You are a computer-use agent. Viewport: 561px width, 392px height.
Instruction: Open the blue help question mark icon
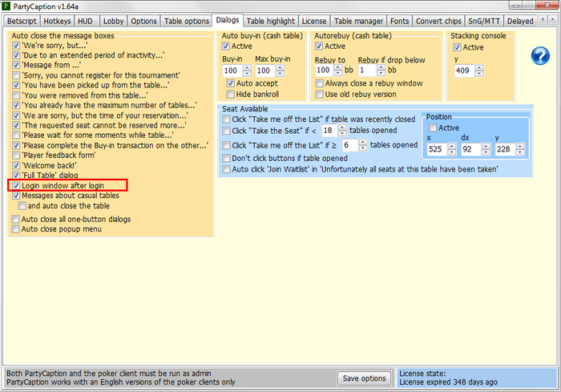[540, 56]
